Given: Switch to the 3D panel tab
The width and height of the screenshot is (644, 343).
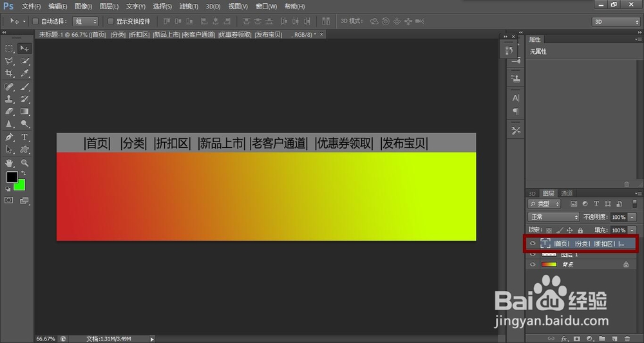Looking at the screenshot, I should click(x=533, y=193).
